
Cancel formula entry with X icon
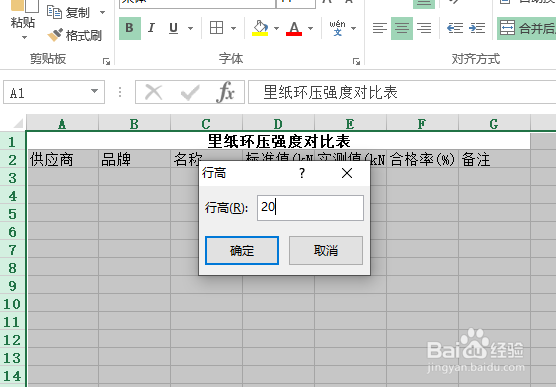(x=154, y=93)
